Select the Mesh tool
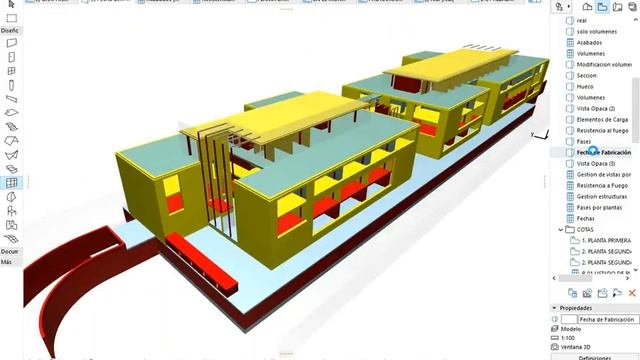Viewport: 640px width, 360px height. pos(11,239)
